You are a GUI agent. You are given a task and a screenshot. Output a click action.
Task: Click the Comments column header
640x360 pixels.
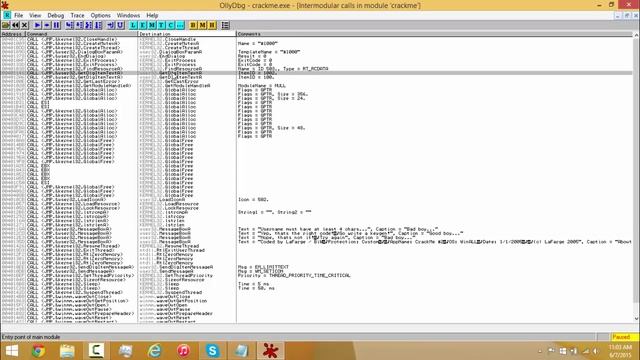tap(434, 34)
